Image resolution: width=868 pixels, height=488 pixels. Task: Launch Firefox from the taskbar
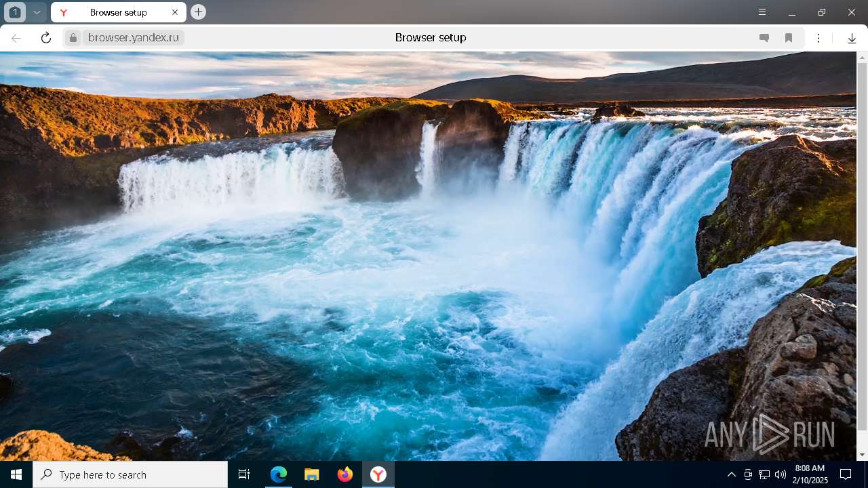coord(345,474)
